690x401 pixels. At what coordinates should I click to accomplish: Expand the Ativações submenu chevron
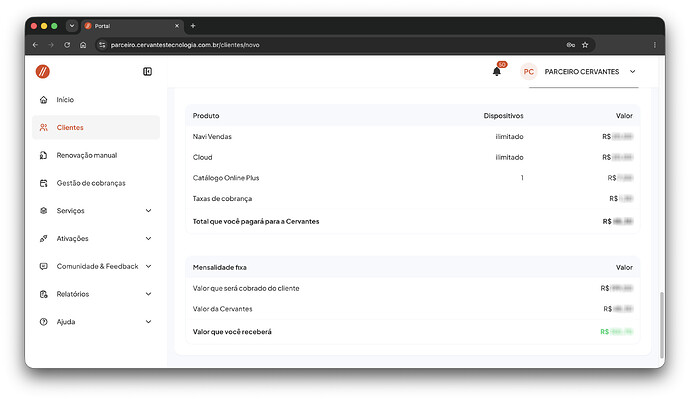148,238
